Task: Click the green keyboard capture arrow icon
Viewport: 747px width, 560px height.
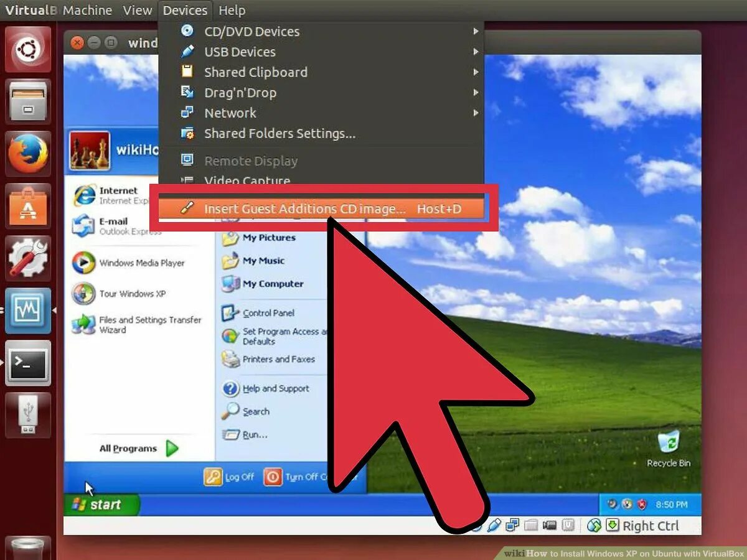Action: (613, 526)
